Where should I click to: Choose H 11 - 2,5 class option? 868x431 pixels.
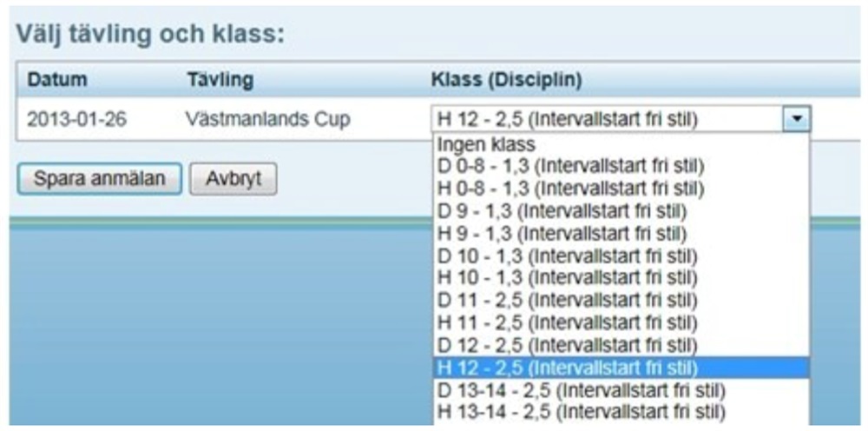click(621, 322)
